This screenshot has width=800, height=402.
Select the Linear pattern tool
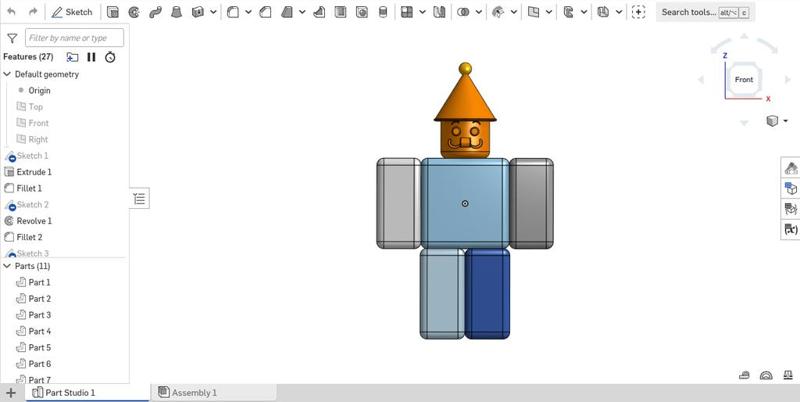coord(407,12)
